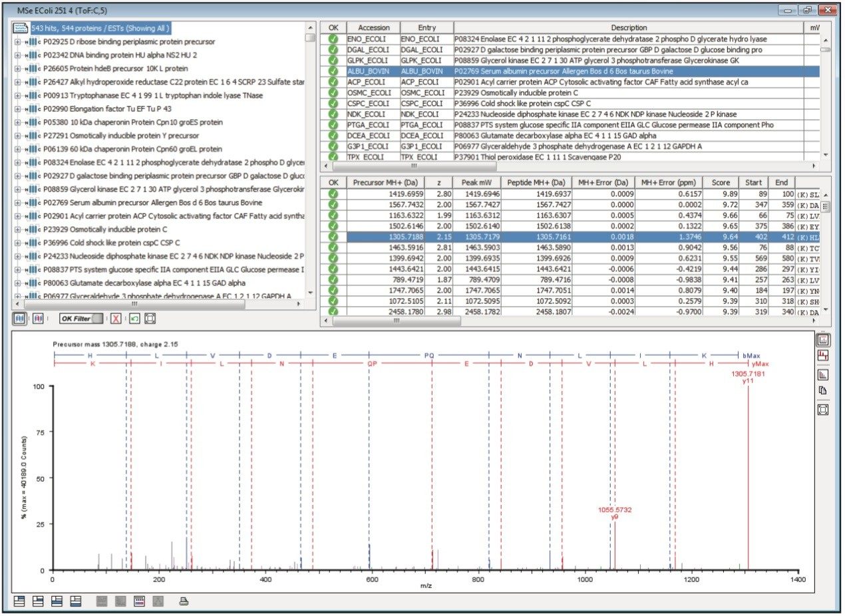Click the y11 peak label 1305.7181 in spectrum
The image size is (845, 616).
(749, 375)
